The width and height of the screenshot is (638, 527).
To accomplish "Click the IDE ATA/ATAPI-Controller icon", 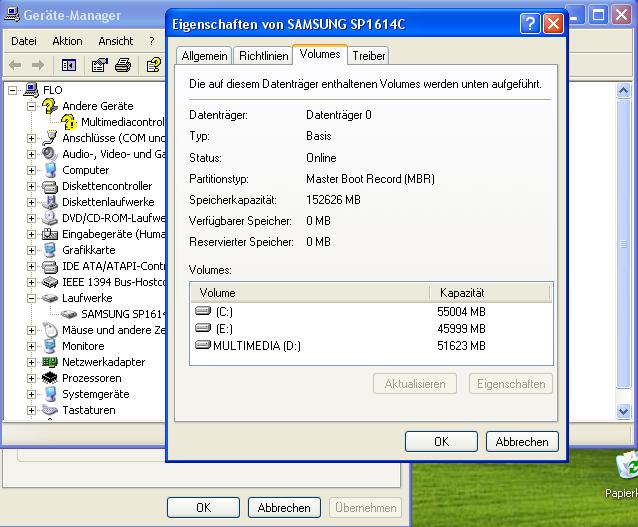I will pyautogui.click(x=50, y=266).
